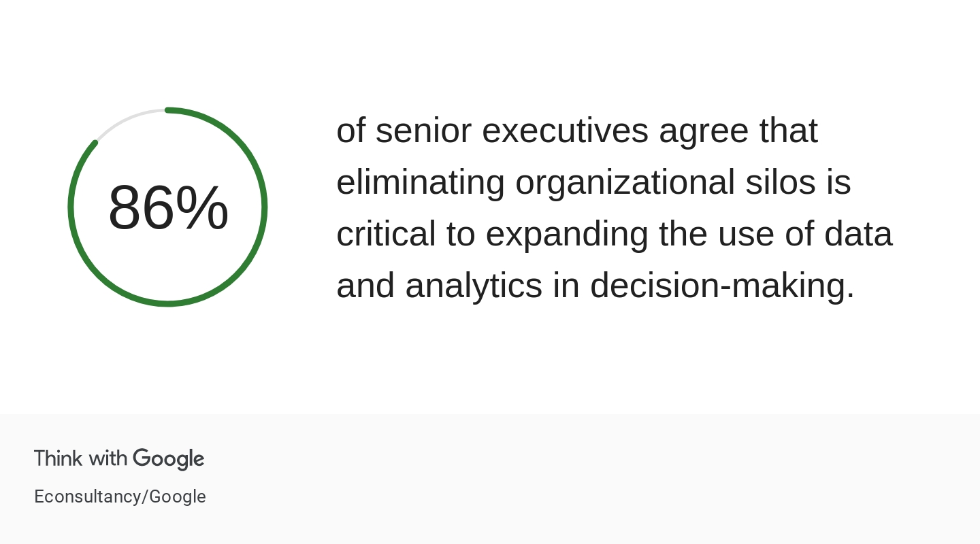
Task: Click Google in the Econsultancy/Google credit
Action: pyautogui.click(x=178, y=496)
